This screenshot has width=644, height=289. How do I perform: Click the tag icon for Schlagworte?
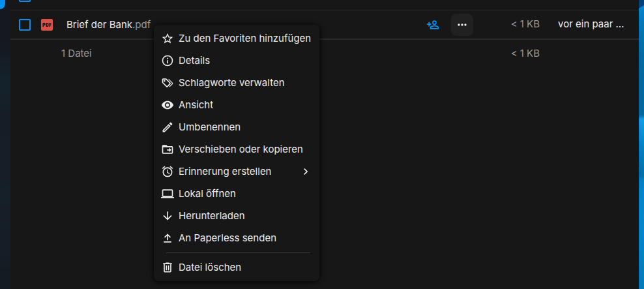(x=167, y=83)
